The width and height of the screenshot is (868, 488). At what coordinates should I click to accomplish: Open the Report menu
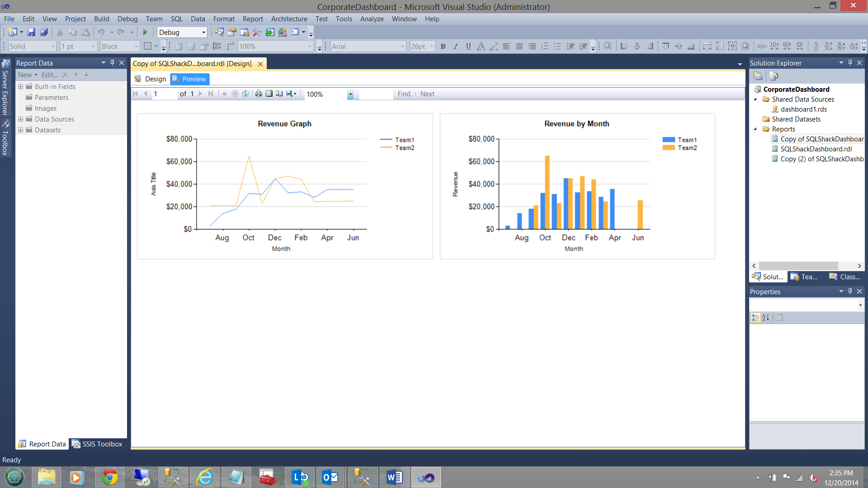[252, 19]
